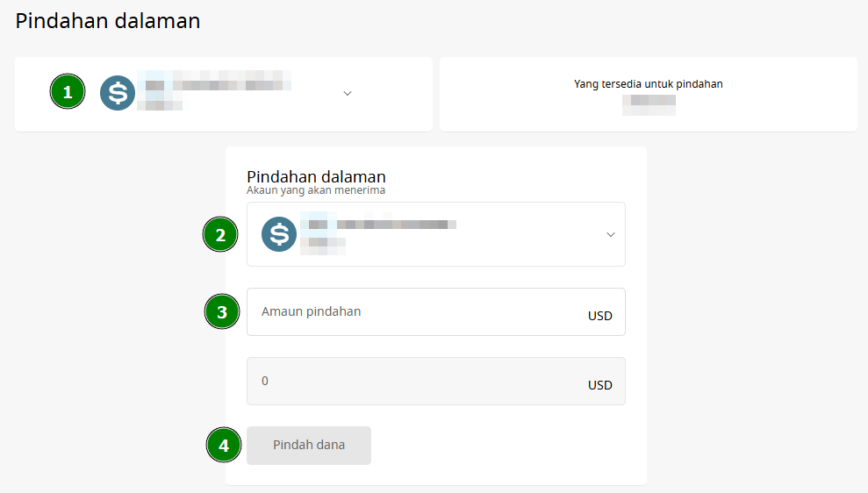Expand the source account chevron
The image size is (868, 493).
click(x=348, y=94)
